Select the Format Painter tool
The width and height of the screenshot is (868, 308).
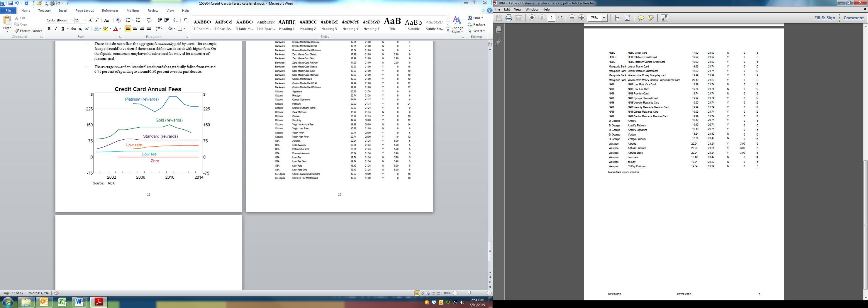(x=28, y=31)
